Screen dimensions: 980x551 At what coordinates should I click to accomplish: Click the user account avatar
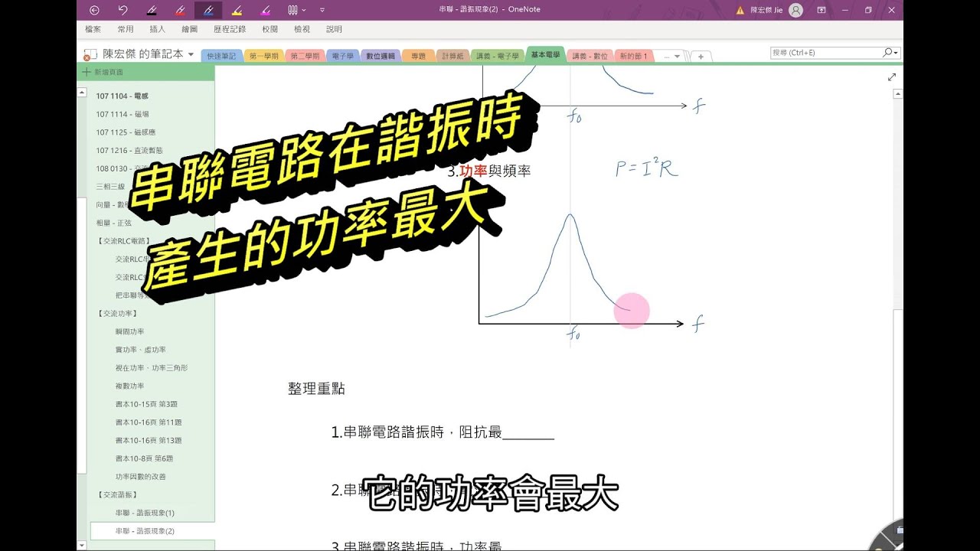pyautogui.click(x=795, y=10)
